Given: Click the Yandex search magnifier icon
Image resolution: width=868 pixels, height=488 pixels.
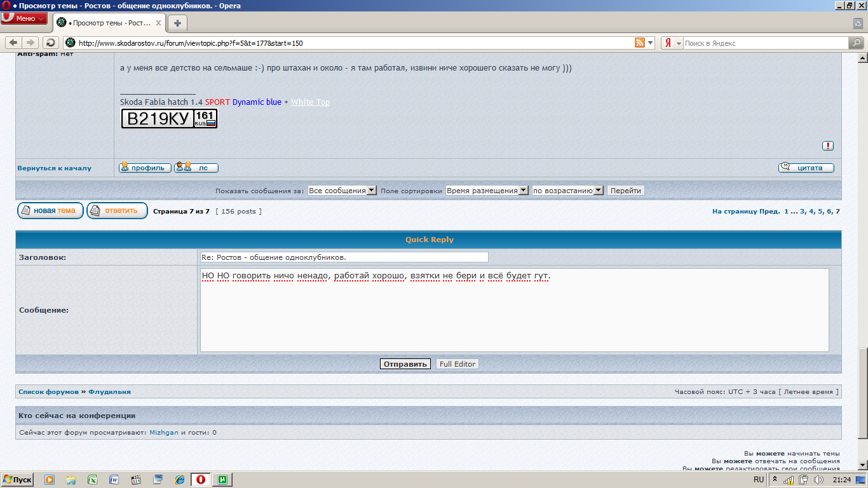Looking at the screenshot, I should click(x=856, y=43).
